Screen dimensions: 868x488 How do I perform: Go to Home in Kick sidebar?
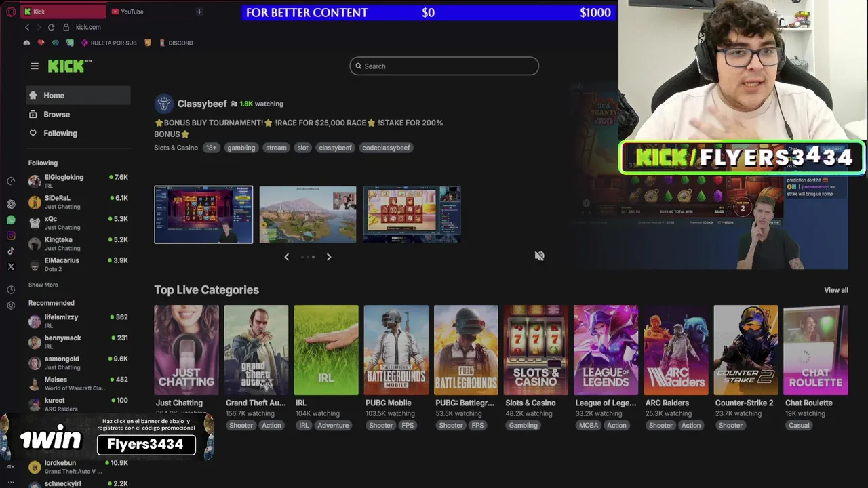[78, 96]
